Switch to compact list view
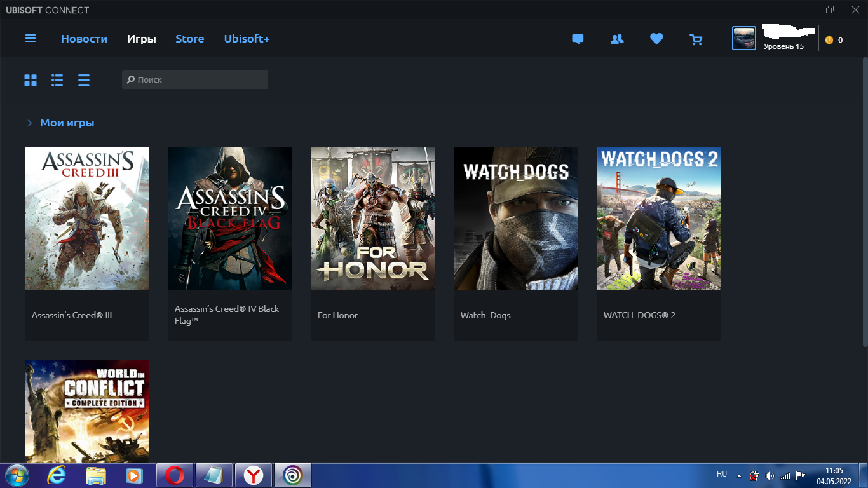 pos(84,80)
